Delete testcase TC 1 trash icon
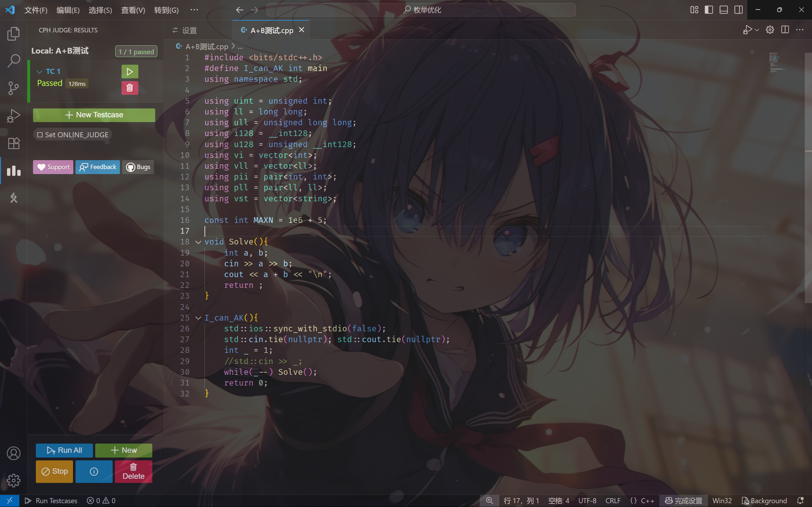 click(129, 88)
